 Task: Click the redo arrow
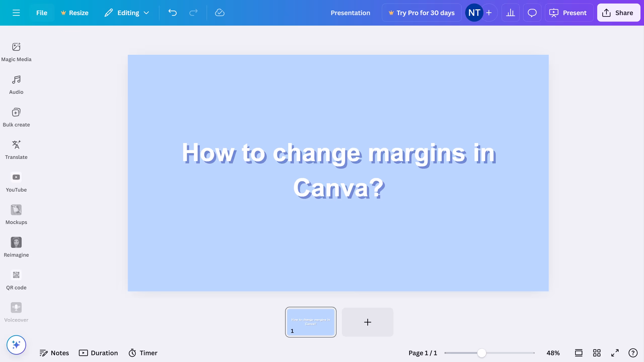(193, 13)
